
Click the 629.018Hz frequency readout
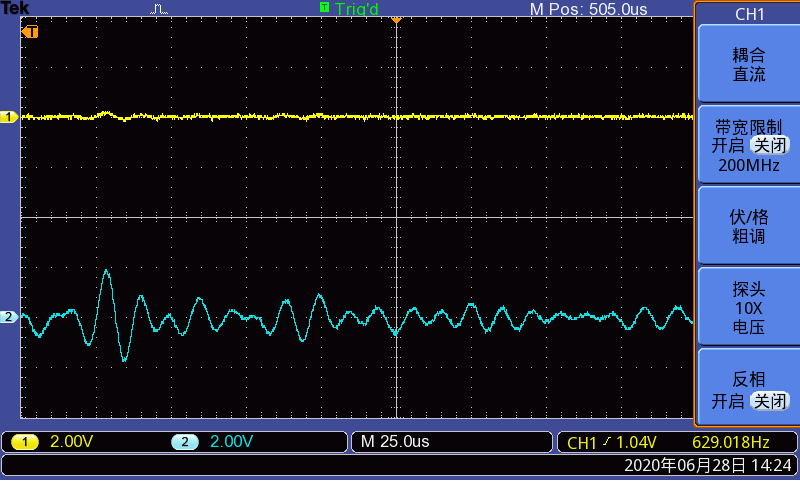[x=731, y=442]
